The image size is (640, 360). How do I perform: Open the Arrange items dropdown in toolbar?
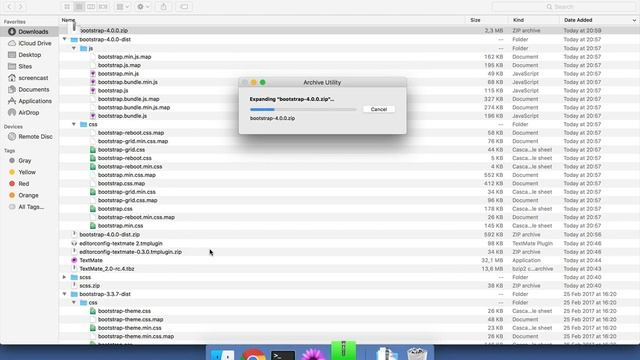[x=122, y=7]
